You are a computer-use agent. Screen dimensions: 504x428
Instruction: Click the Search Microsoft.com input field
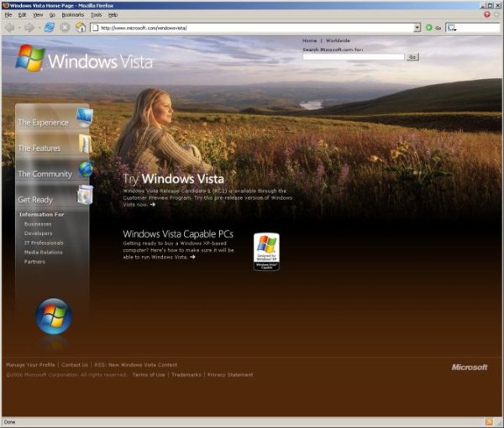tap(354, 57)
